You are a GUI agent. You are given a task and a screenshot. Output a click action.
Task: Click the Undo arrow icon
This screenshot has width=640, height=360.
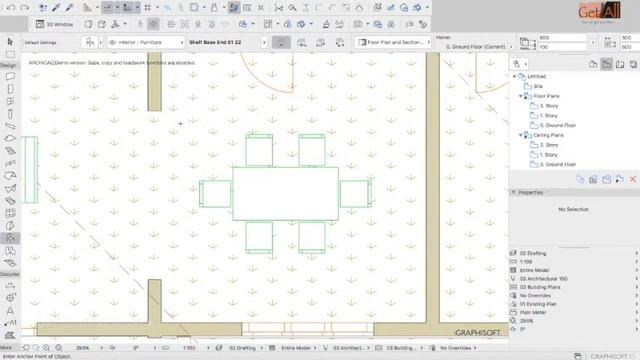pyautogui.click(x=11, y=7)
